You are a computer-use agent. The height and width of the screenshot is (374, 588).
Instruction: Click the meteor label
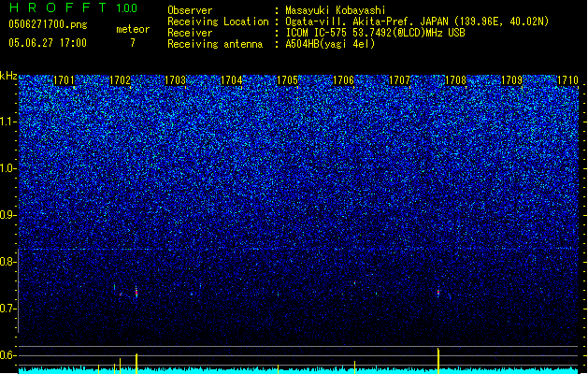tap(133, 29)
